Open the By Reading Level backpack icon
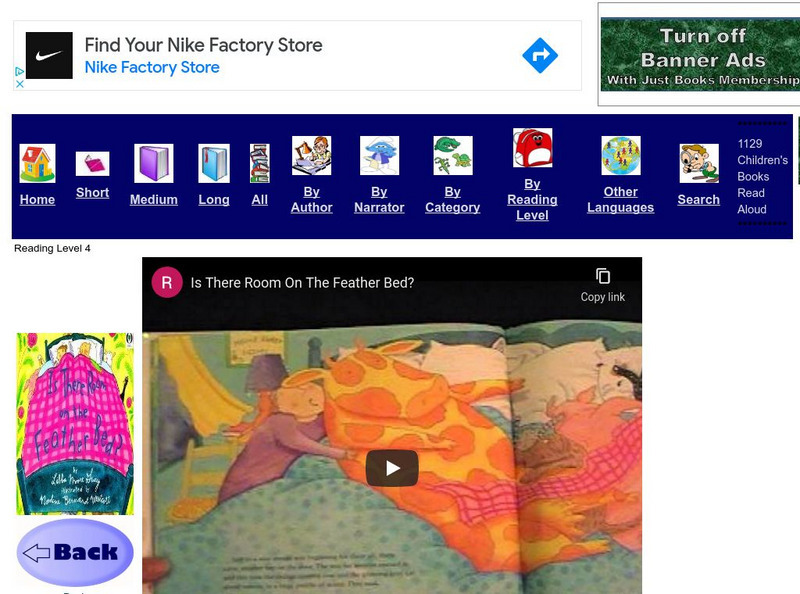The width and height of the screenshot is (800, 594). tap(532, 148)
